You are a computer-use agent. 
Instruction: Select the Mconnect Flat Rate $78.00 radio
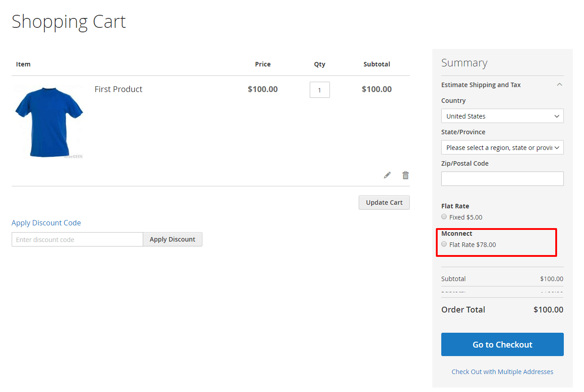pos(444,244)
